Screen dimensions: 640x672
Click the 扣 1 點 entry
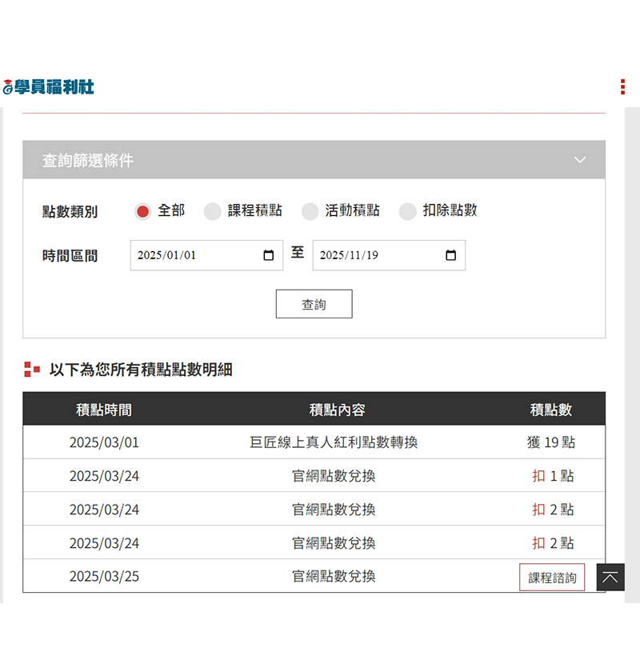pyautogui.click(x=553, y=476)
